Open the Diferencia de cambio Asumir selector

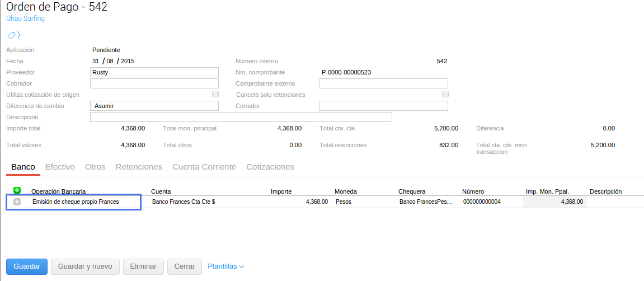click(x=154, y=106)
